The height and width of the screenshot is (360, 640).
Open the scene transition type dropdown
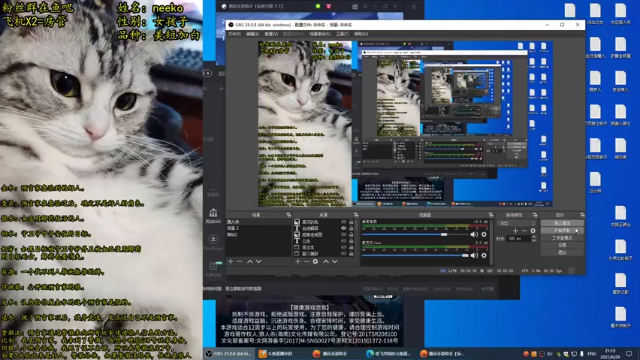click(516, 223)
